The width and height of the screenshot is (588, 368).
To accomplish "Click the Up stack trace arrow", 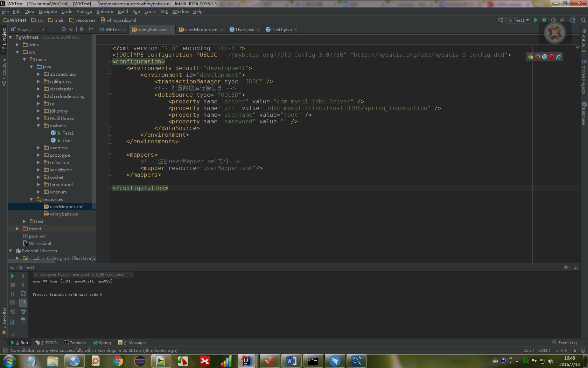I will pyautogui.click(x=23, y=276).
